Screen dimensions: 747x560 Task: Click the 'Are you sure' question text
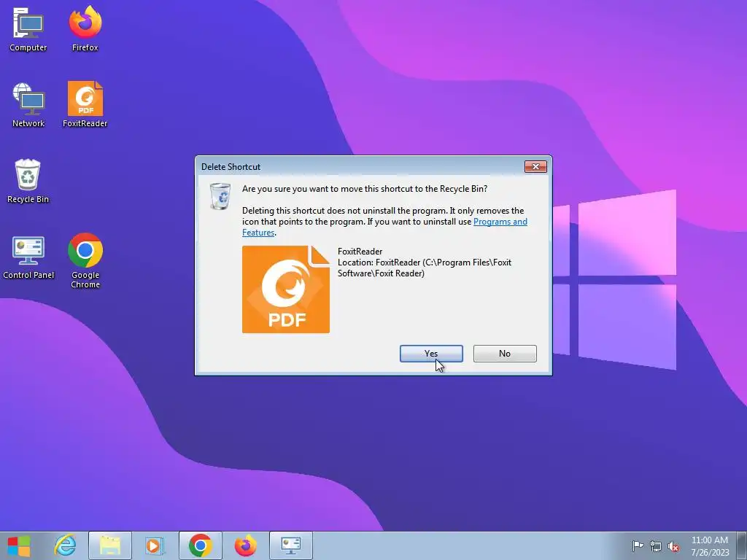[x=365, y=189]
